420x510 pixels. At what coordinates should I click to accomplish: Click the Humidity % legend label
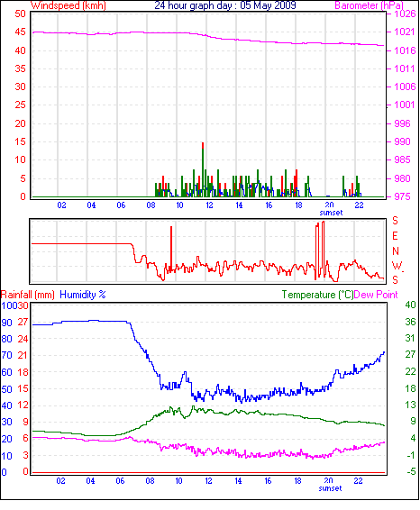point(83,295)
